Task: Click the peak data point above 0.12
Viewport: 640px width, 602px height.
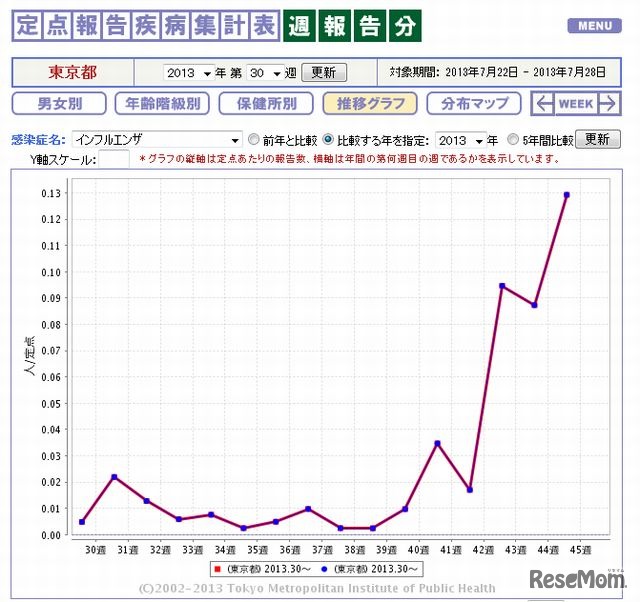Action: click(x=567, y=195)
